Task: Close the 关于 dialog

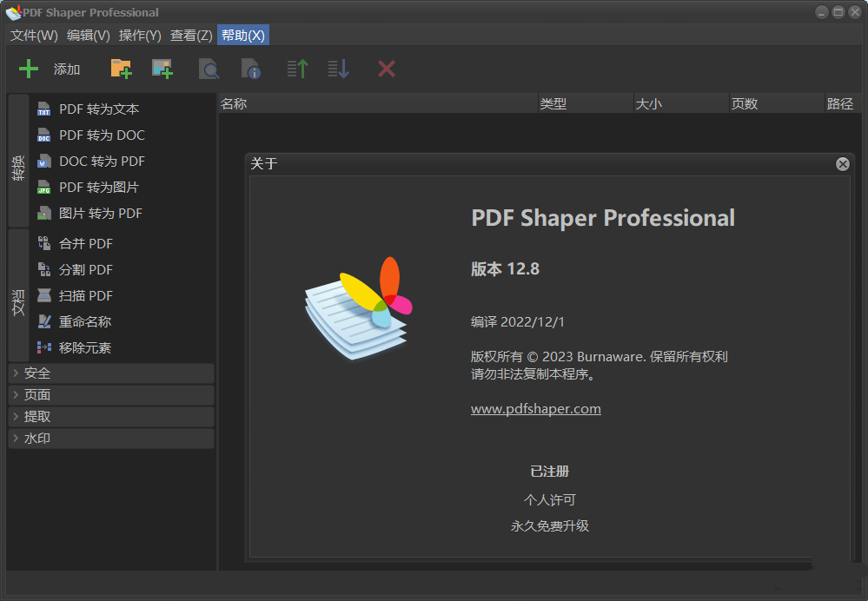Action: click(842, 164)
